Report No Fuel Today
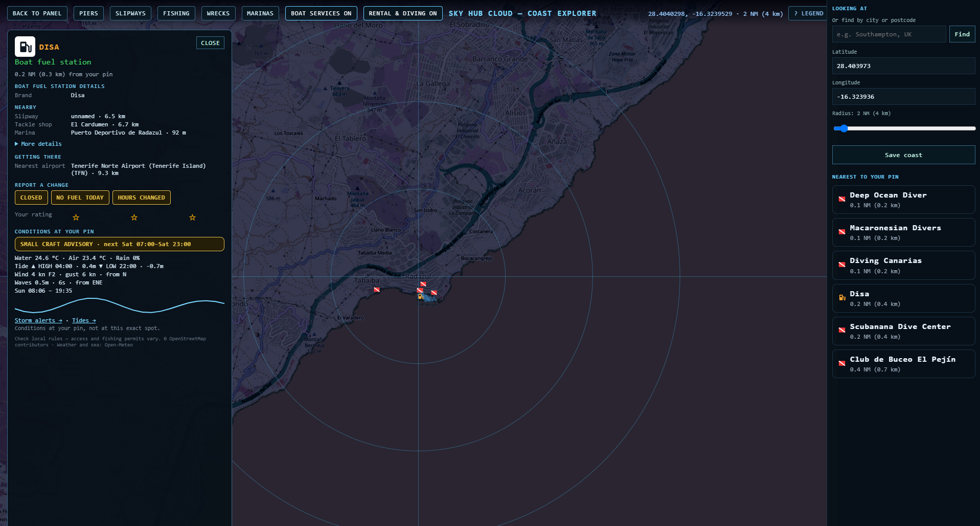 (x=80, y=198)
